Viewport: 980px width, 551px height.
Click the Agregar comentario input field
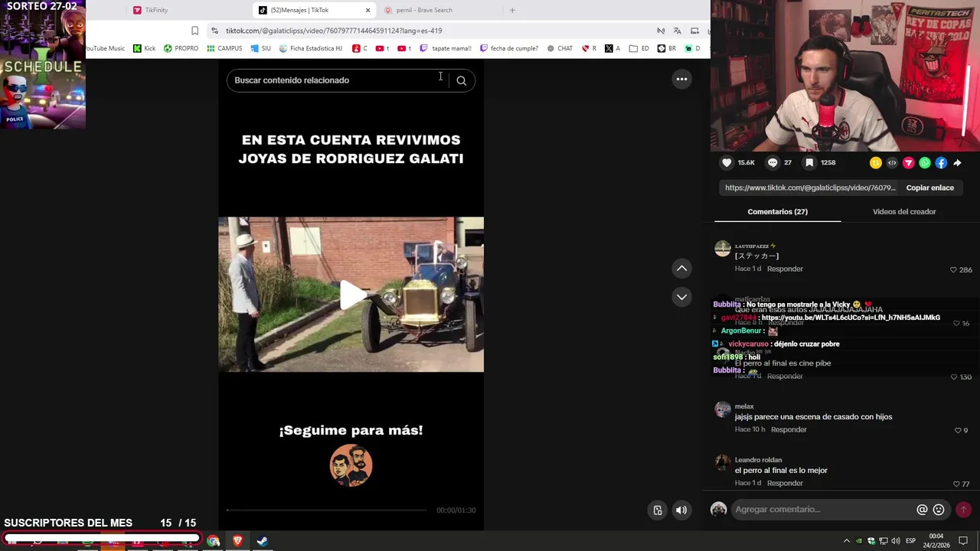tap(823, 510)
